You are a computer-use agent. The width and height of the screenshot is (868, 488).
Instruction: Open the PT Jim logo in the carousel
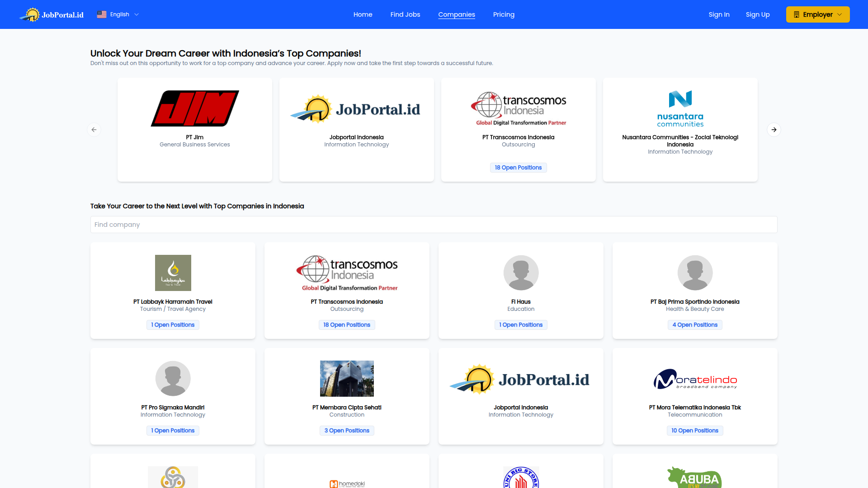[x=195, y=108]
